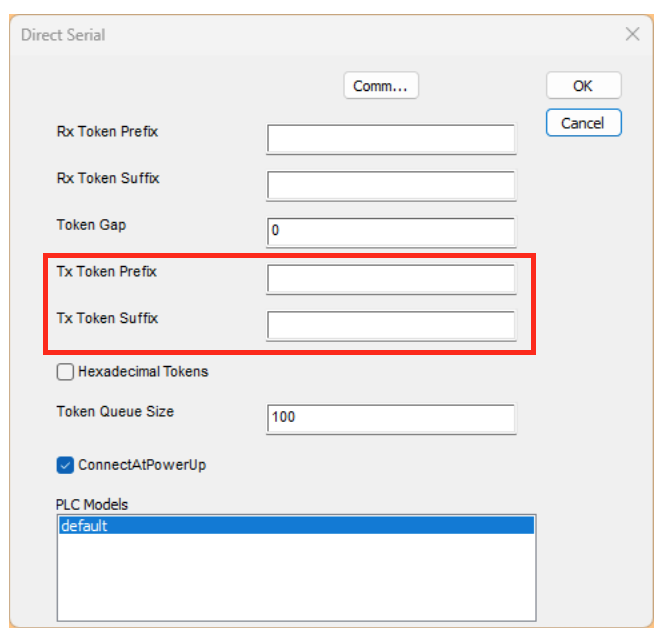Click the Token Gap label text
Image resolution: width=666 pixels, height=636 pixels.
tap(91, 225)
